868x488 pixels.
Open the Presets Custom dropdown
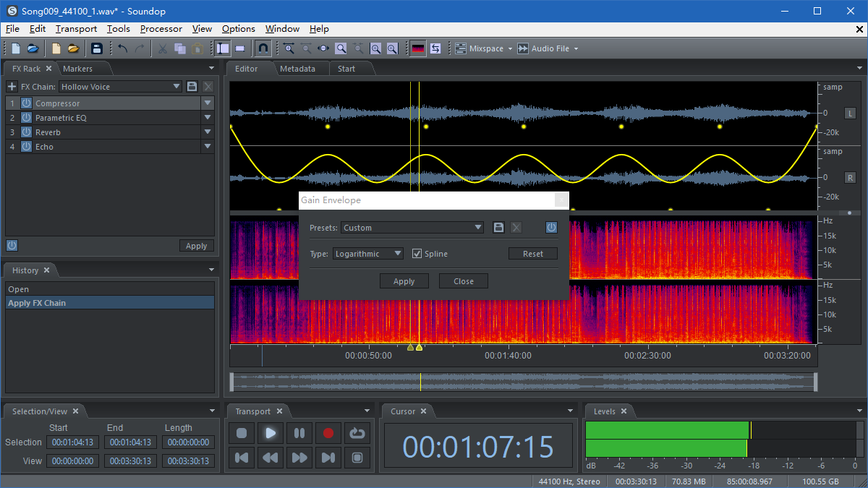coord(412,227)
